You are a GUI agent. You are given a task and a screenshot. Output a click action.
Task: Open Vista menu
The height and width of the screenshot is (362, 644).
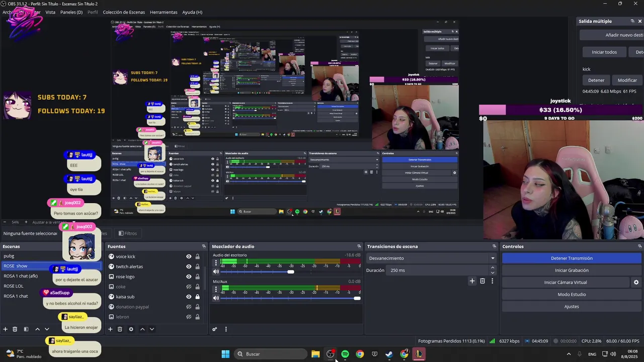pyautogui.click(x=50, y=12)
